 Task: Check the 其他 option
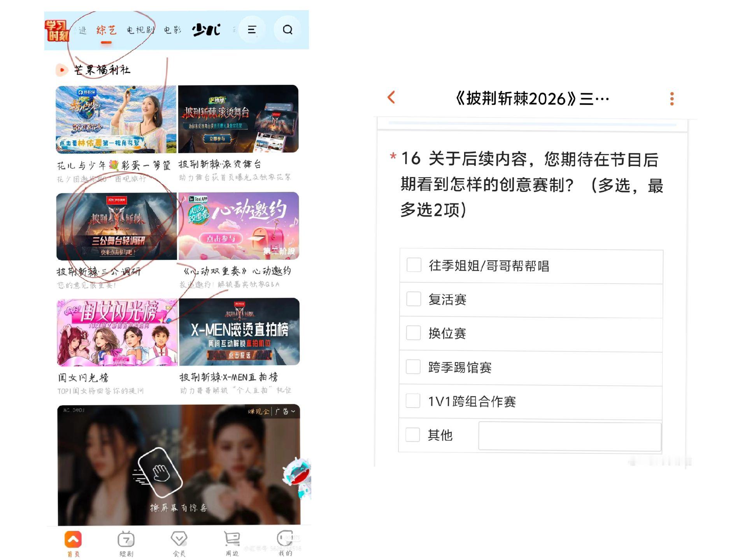(413, 434)
